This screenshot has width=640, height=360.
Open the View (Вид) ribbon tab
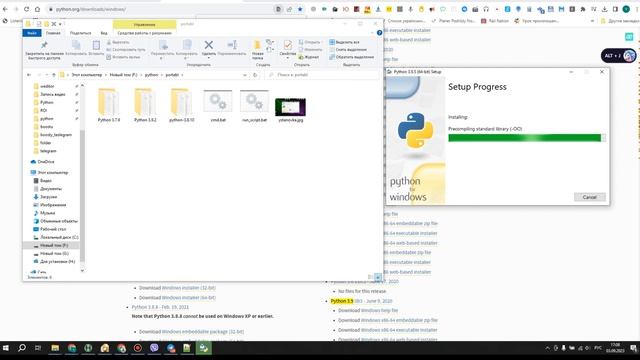(104, 33)
